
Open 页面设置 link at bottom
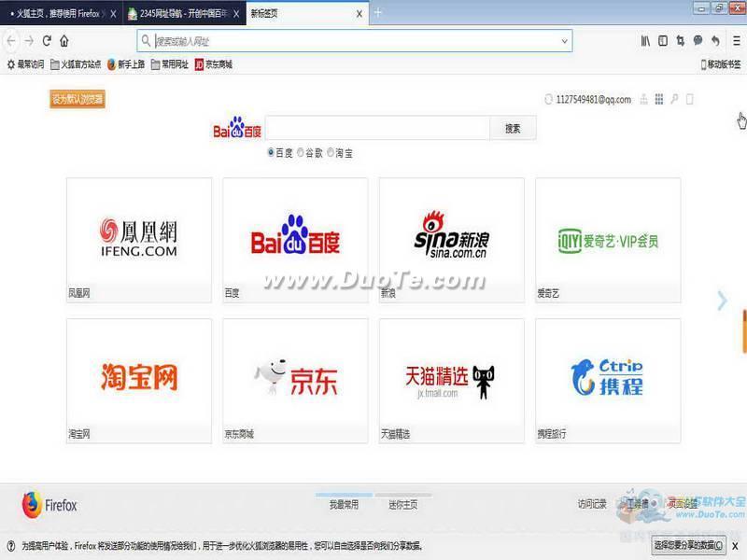[683, 504]
